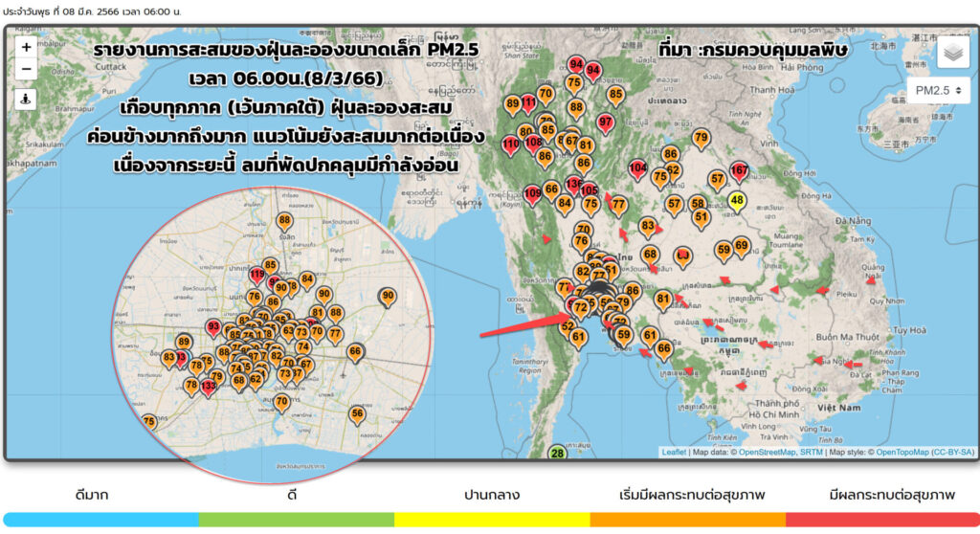Click the red มีผลกระทบต่อสุขภาพ legend bar
980x534 pixels.
click(x=881, y=519)
